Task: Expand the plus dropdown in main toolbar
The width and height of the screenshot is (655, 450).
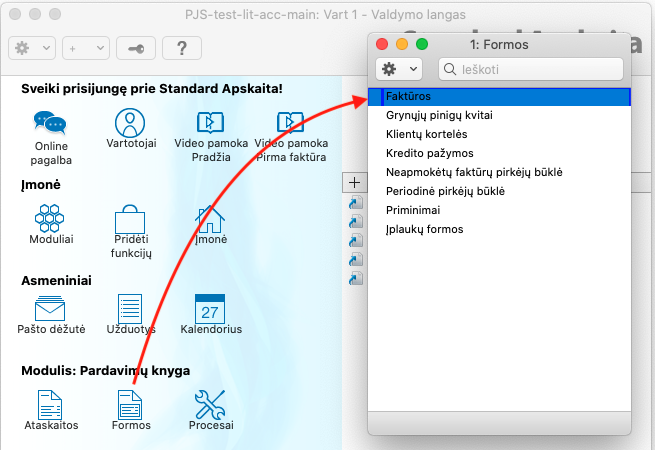Action: (x=84, y=48)
